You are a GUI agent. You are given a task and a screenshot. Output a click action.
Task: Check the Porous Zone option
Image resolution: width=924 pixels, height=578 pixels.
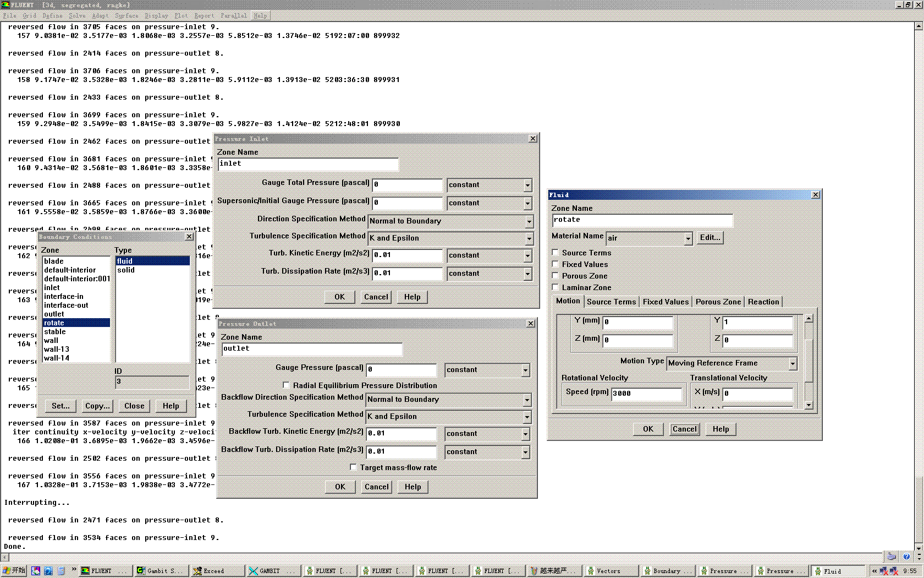(x=555, y=276)
